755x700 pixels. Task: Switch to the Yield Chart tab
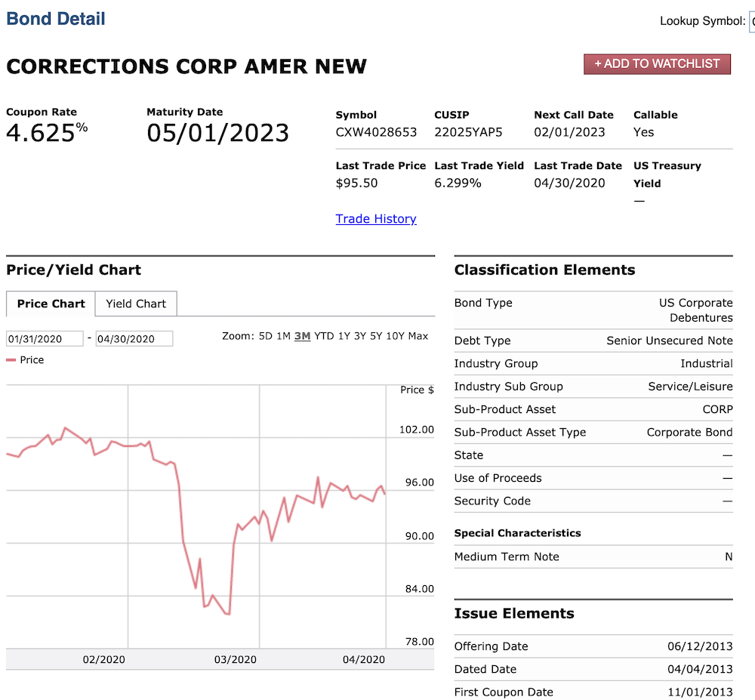pyautogui.click(x=136, y=304)
